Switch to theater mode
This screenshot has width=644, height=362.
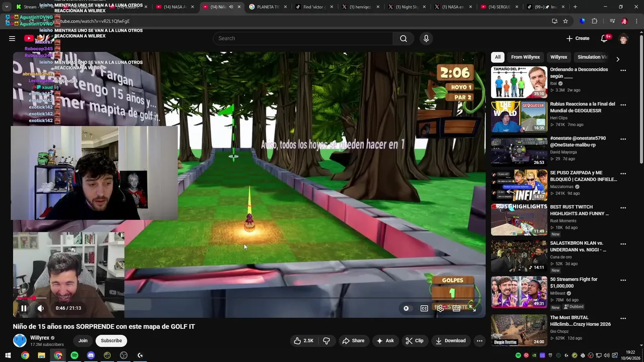pos(456,308)
